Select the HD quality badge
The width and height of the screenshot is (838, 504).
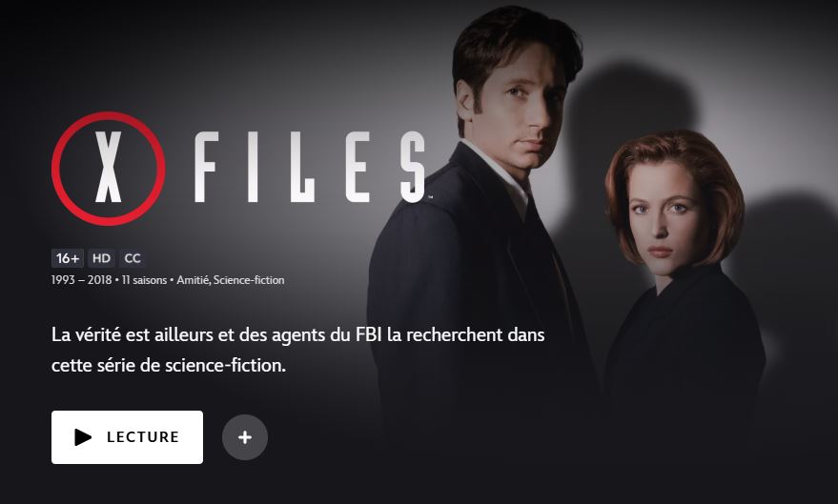[102, 258]
